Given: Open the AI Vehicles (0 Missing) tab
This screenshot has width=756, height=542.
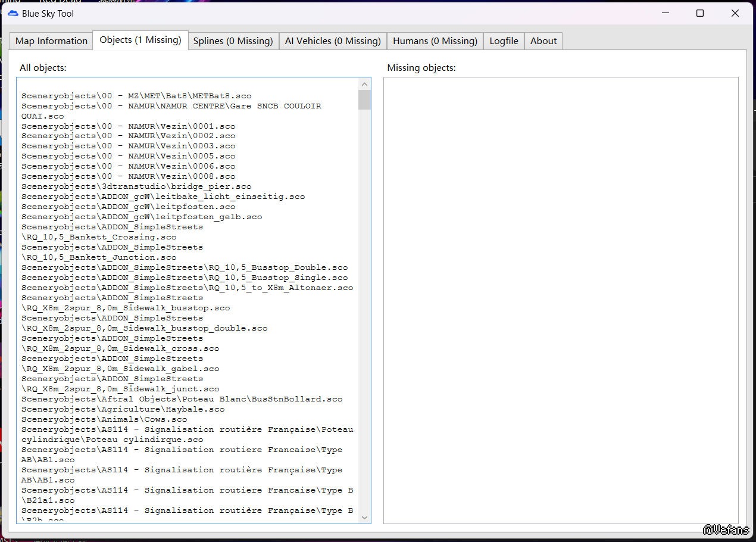Looking at the screenshot, I should click(333, 41).
